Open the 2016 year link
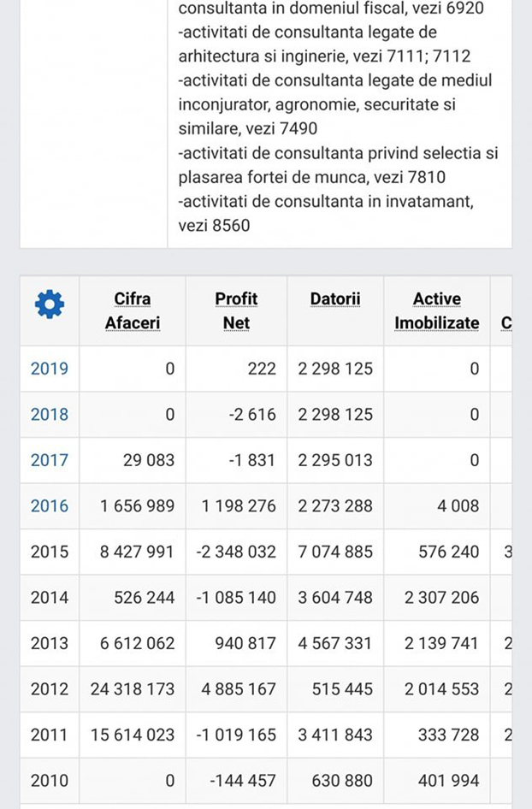Screen dimensions: 532x809 click(50, 506)
